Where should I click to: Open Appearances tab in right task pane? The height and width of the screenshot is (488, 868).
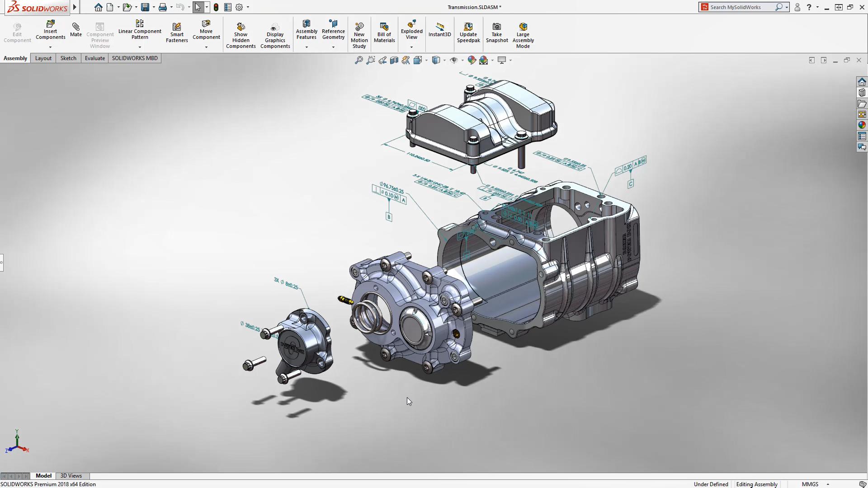[862, 125]
